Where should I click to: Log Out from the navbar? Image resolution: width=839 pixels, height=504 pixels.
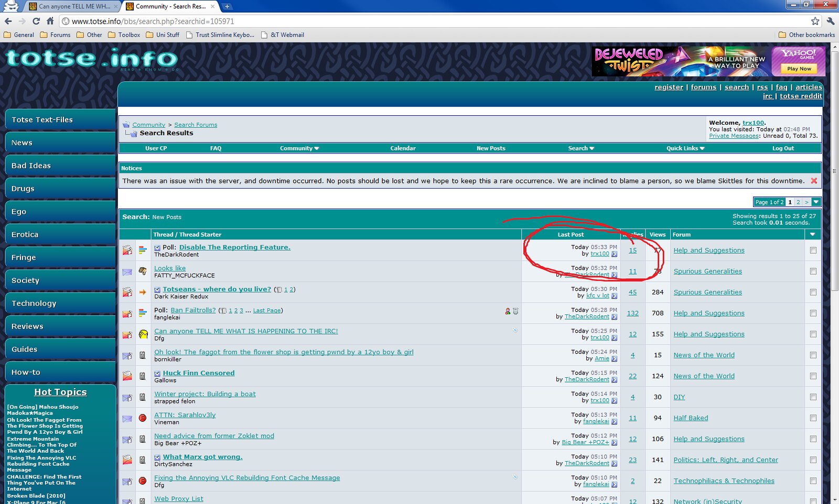(783, 148)
